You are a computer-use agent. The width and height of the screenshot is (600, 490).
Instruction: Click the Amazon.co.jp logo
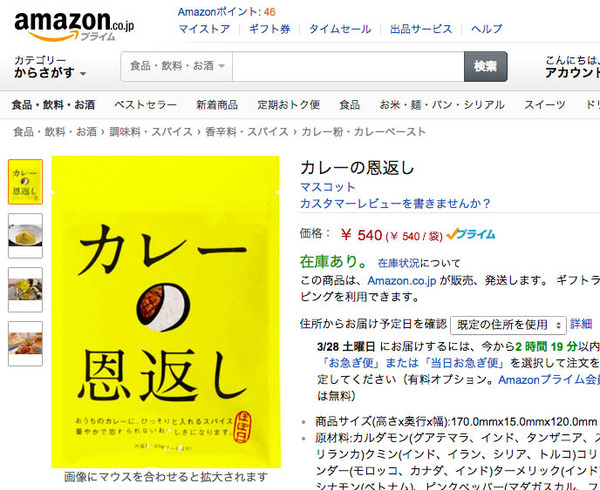pyautogui.click(x=74, y=26)
